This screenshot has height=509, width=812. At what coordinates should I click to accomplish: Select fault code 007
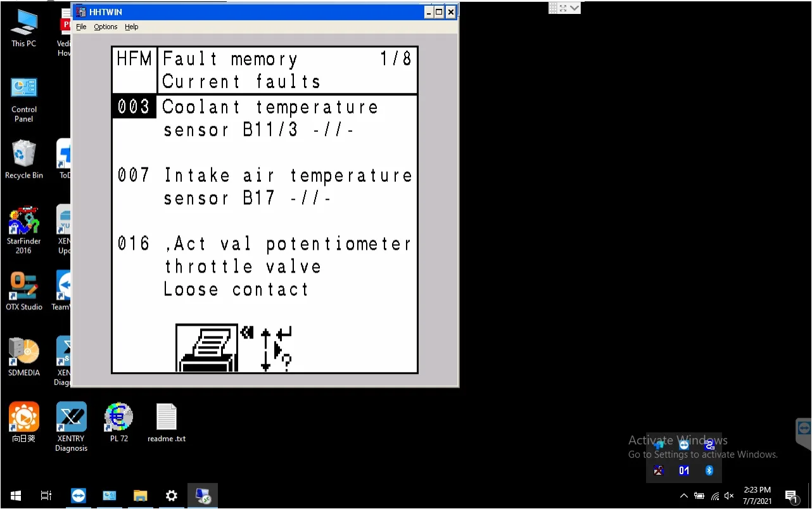click(x=134, y=175)
